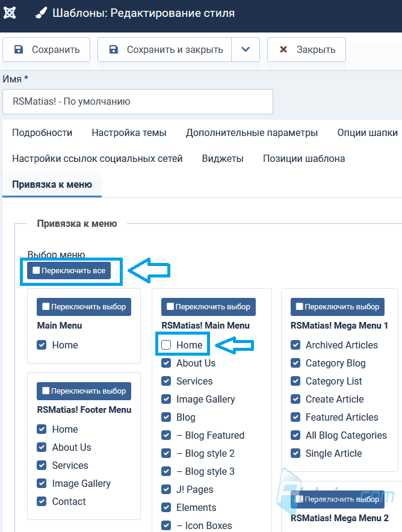Uncheck Archived Articles checkbox
This screenshot has height=532, width=402.
[295, 345]
